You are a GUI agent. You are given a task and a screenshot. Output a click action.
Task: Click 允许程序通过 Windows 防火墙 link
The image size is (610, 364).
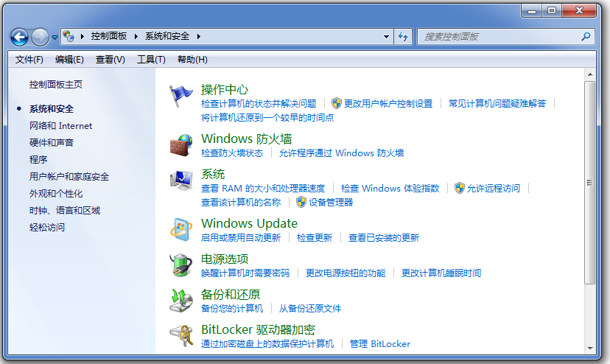coord(341,153)
